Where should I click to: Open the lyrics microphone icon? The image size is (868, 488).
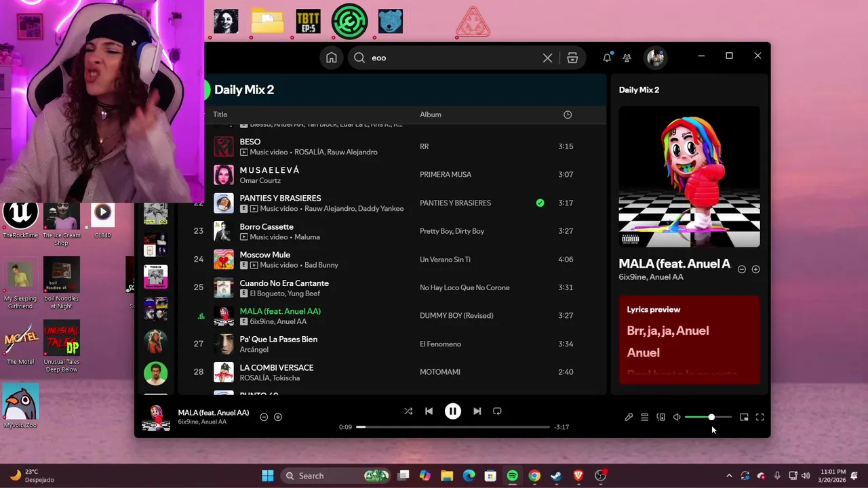(x=629, y=418)
